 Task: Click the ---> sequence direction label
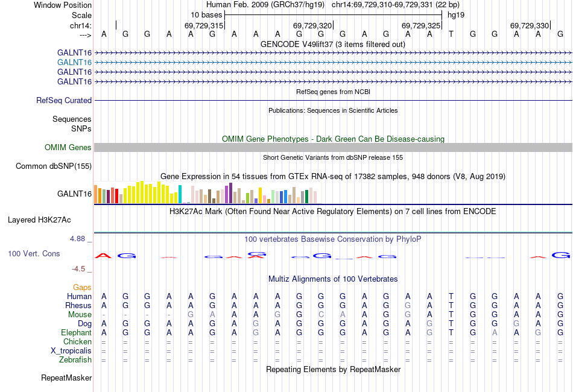click(x=86, y=35)
